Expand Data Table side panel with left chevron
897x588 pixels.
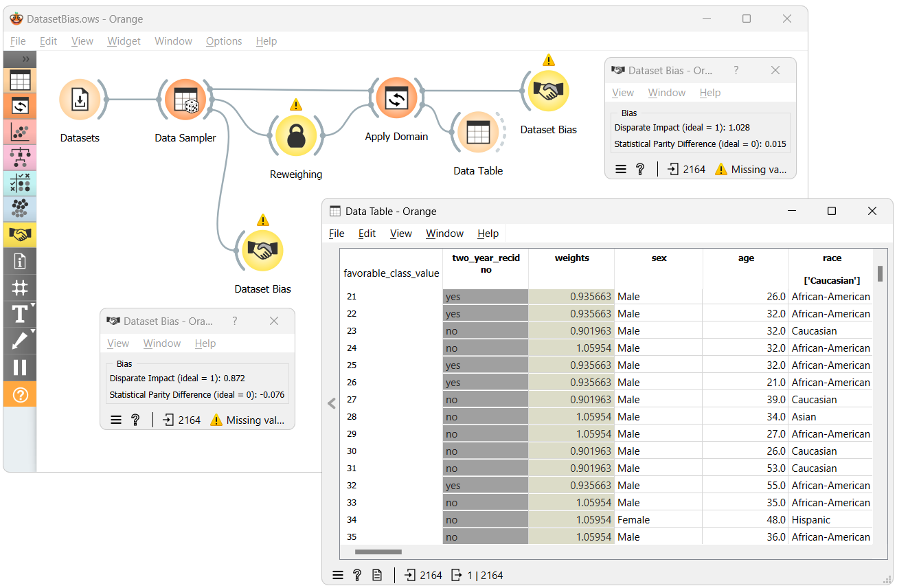coord(332,404)
